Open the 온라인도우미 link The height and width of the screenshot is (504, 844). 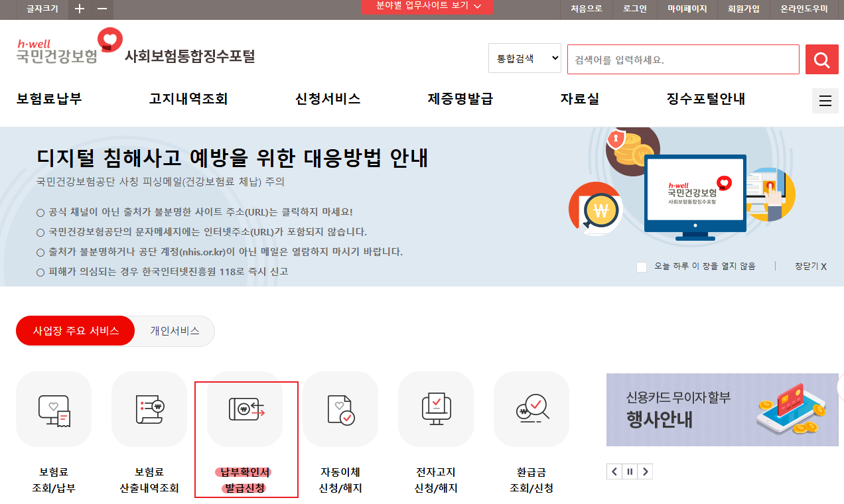(x=804, y=9)
